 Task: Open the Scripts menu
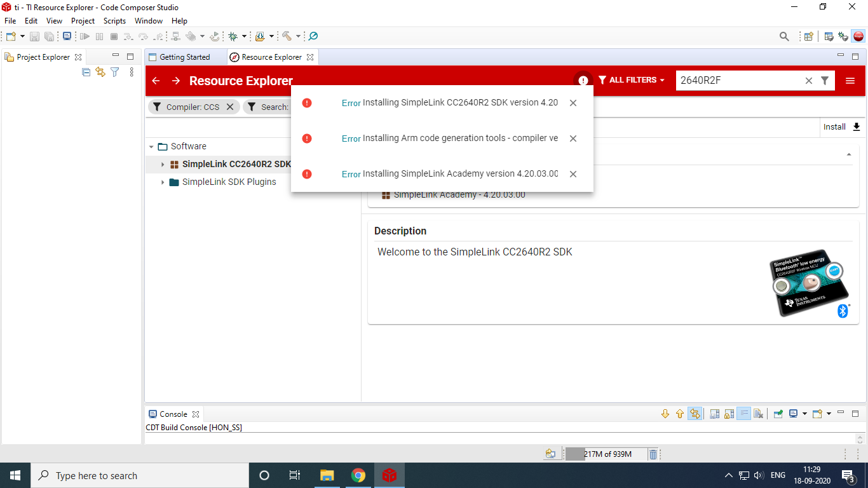[114, 21]
